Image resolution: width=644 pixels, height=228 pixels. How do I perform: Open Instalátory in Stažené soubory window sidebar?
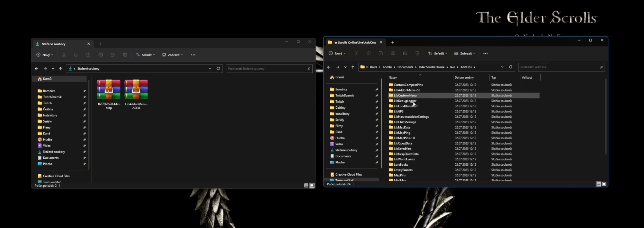tap(50, 115)
